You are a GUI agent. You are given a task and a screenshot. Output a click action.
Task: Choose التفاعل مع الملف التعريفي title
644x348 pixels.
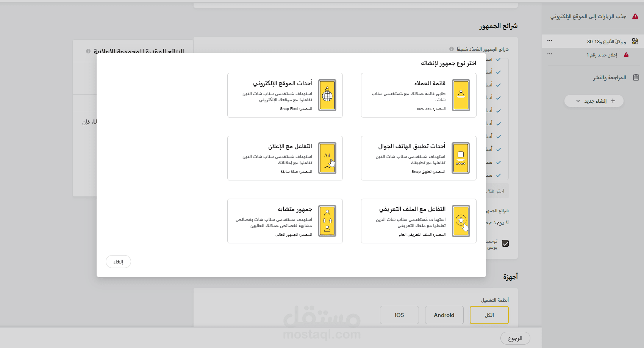[413, 209]
